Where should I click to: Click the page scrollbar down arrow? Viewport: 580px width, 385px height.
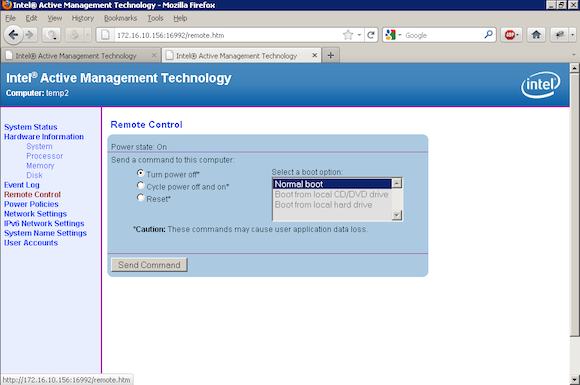tap(574, 379)
